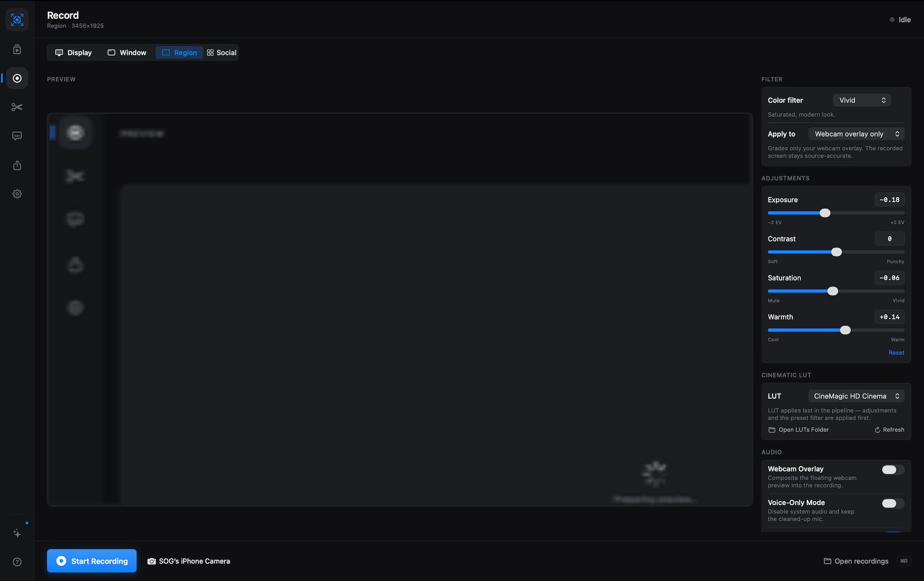
Task: Click the ⌘R shortcut badge
Action: pos(904,561)
